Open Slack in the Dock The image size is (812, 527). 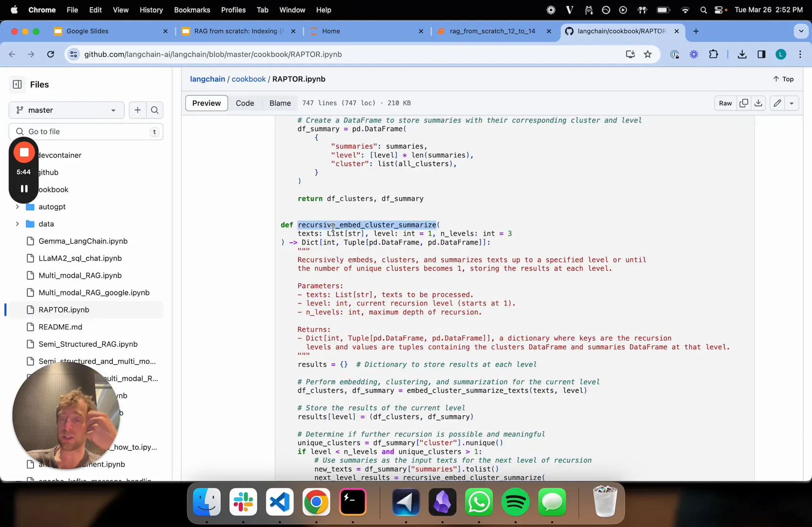(x=244, y=502)
